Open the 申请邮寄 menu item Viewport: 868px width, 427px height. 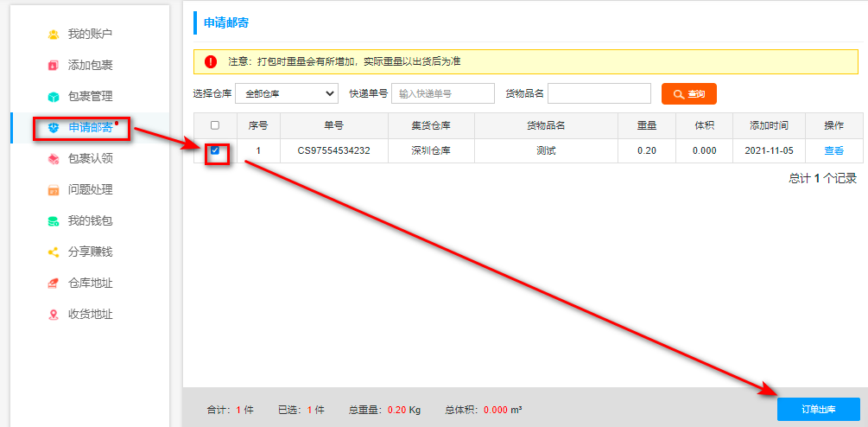click(90, 128)
